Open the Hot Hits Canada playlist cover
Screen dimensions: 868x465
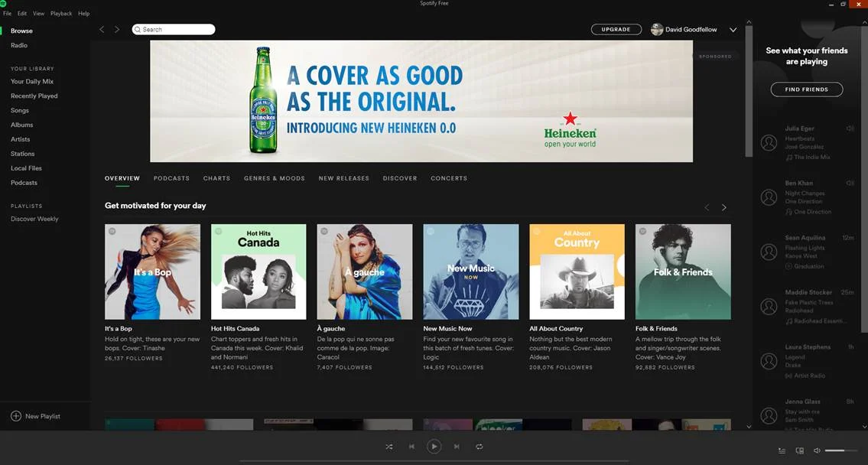(258, 272)
